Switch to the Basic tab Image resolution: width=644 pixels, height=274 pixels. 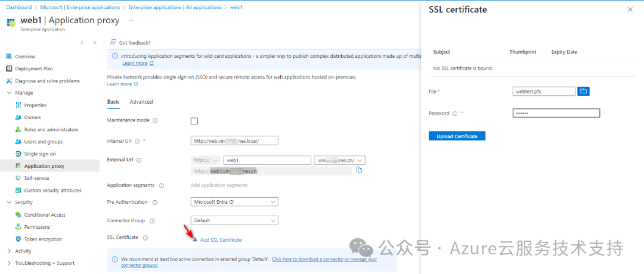(x=113, y=102)
